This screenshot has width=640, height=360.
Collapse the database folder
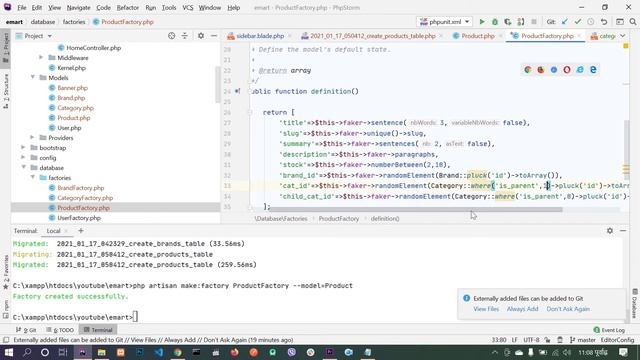click(23, 168)
